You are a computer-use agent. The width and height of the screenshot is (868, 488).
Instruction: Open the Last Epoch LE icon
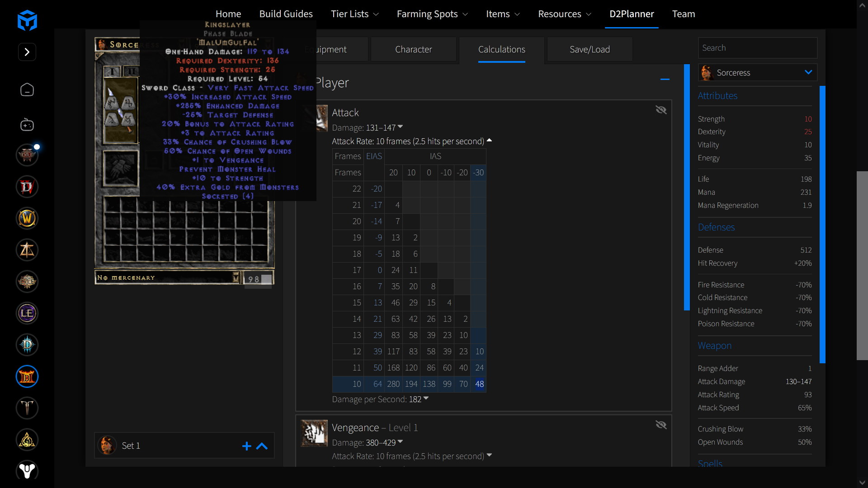(x=27, y=313)
